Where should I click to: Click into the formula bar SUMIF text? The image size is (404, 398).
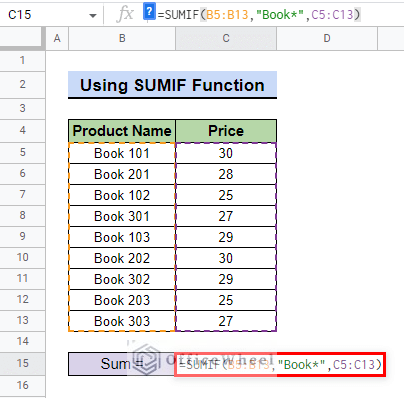click(x=259, y=15)
